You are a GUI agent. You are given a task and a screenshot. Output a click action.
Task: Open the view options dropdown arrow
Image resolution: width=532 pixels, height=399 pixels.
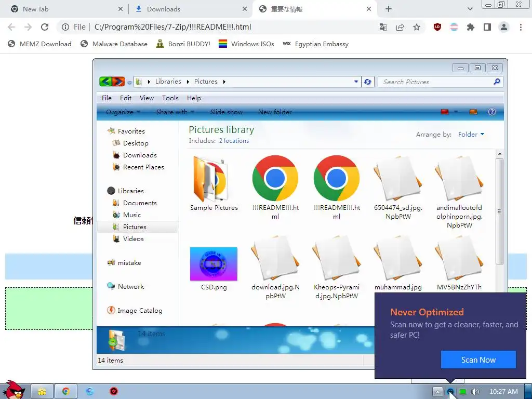coord(456,112)
